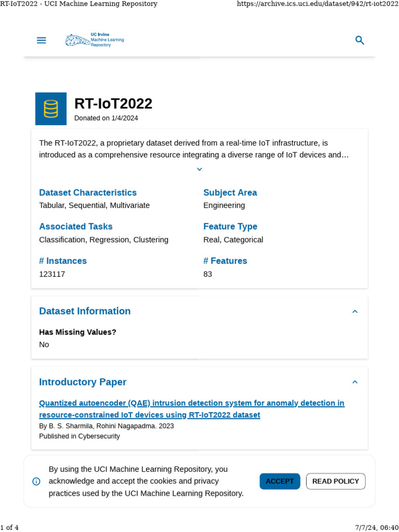Click the yellow database icon beside RT-IoT2022
This screenshot has width=399, height=532.
click(x=51, y=109)
